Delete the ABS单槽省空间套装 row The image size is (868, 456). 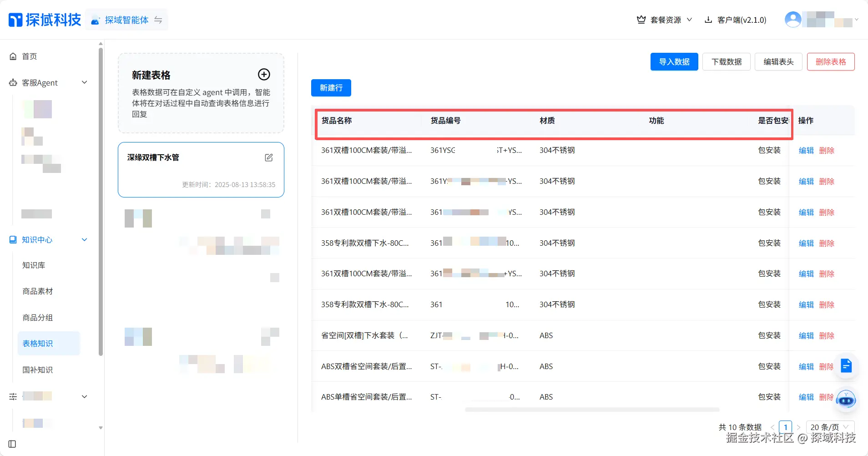827,397
